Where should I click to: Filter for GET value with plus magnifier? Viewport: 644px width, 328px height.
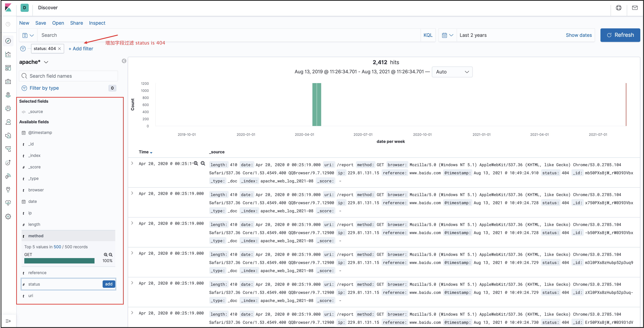tap(105, 255)
